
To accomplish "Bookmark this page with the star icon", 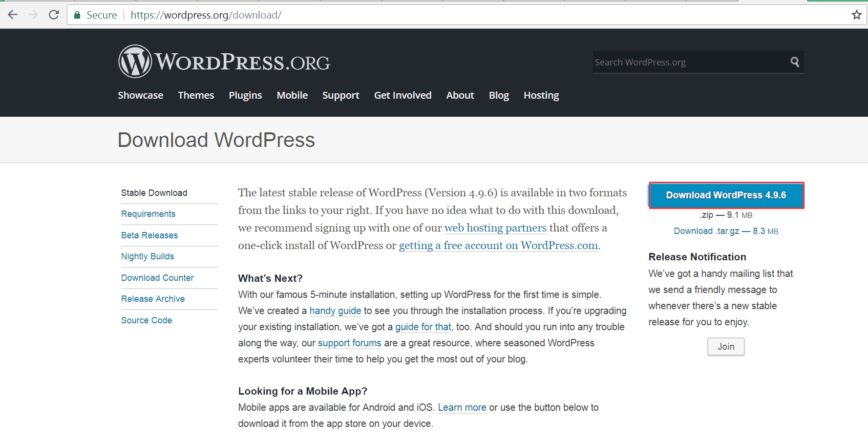I will [856, 15].
